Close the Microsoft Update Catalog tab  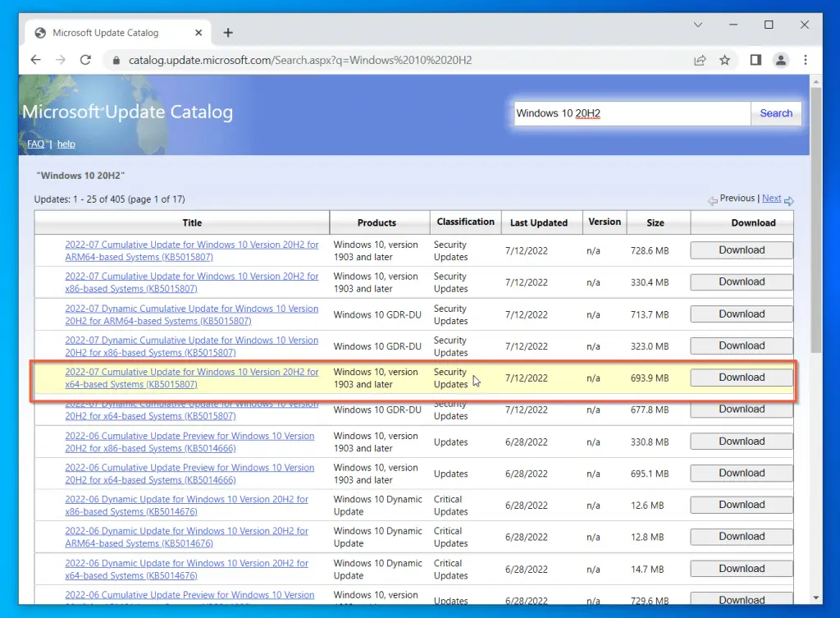pyautogui.click(x=199, y=33)
